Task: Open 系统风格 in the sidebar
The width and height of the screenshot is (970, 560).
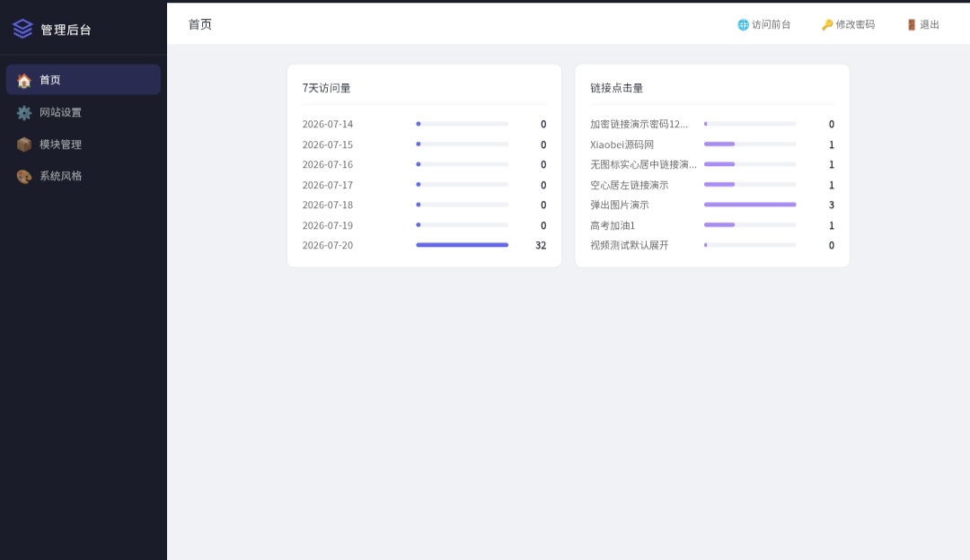Action: 84,176
